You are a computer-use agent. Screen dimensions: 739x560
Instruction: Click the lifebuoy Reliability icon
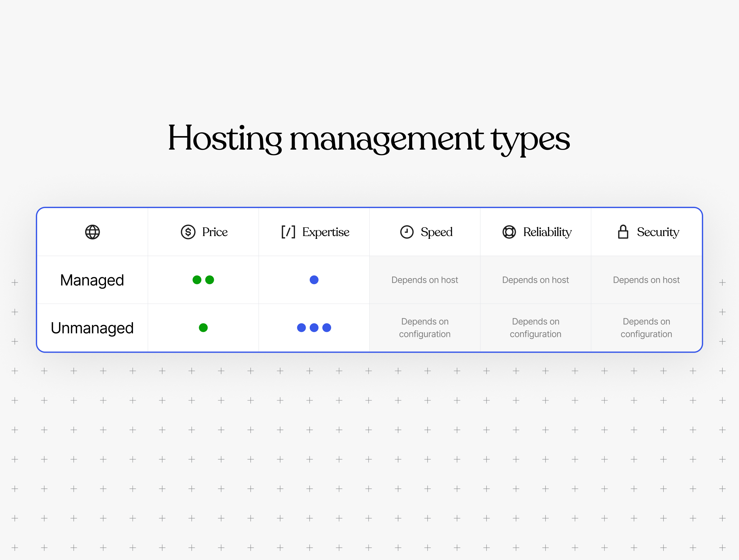pos(509,232)
